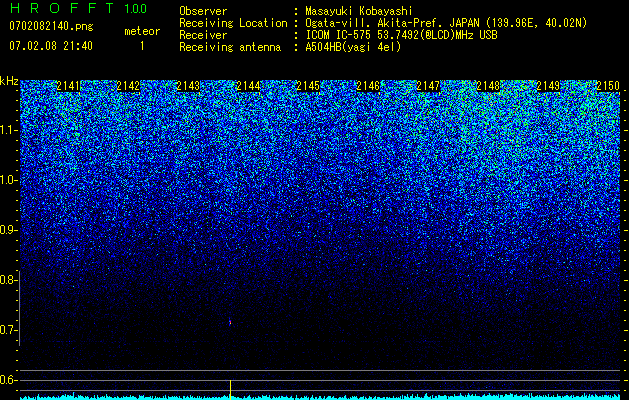Click the HROFFT title text

[62, 8]
